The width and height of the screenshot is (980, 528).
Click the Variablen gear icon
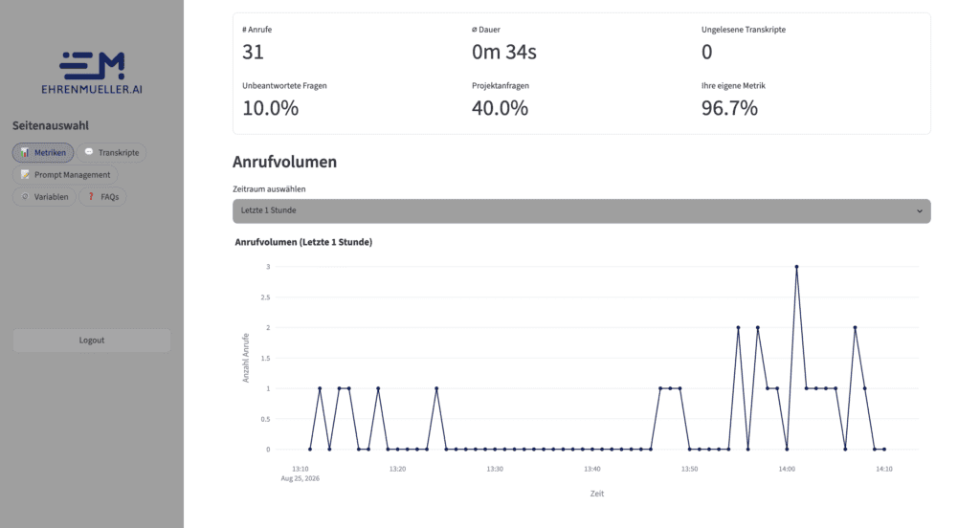(25, 196)
